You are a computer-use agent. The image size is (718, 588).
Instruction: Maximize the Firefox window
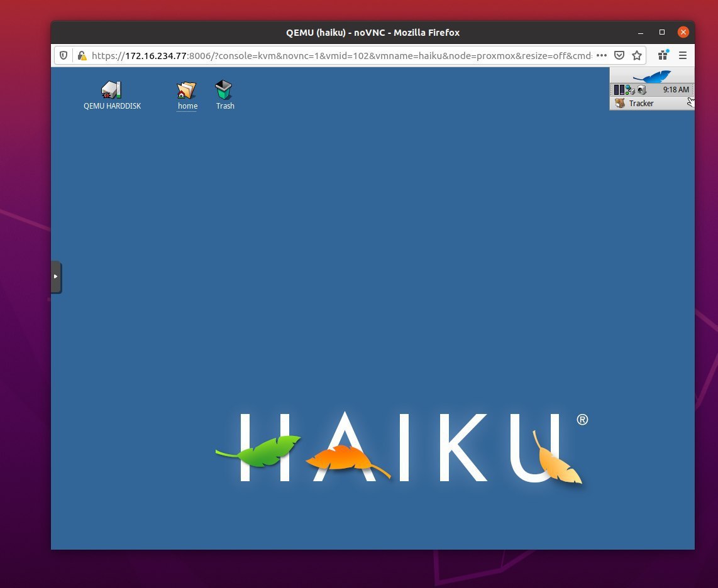coord(661,32)
